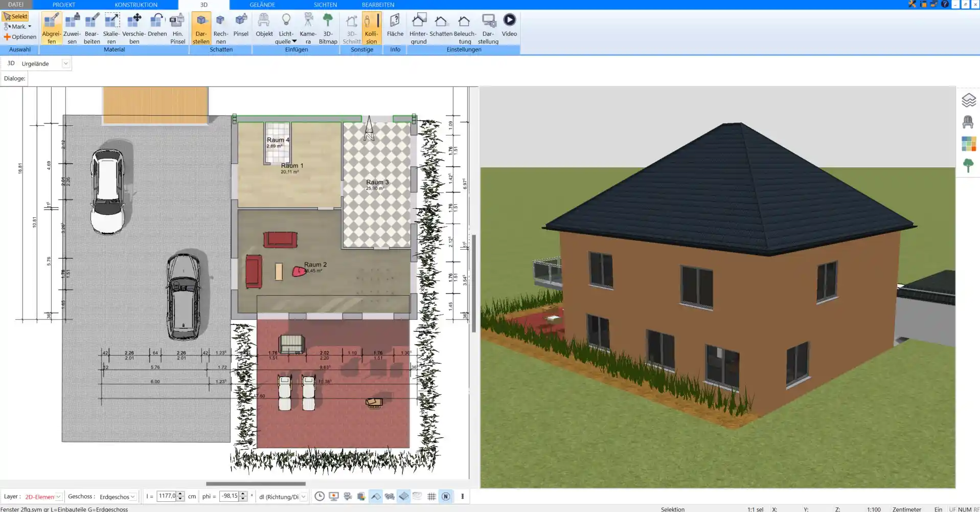Switch to the GELÄNDE tab
980x512 pixels.
262,5
